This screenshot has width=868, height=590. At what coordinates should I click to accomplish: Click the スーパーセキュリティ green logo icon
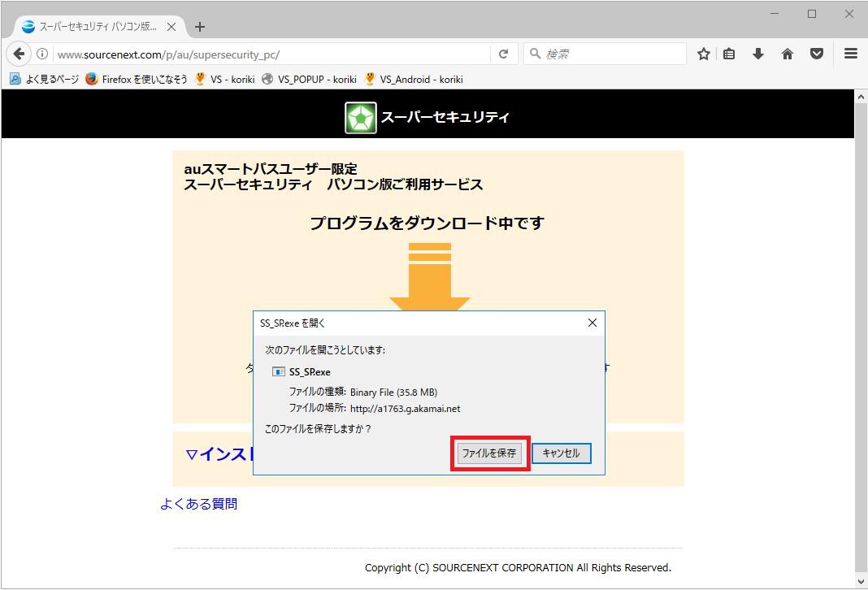pyautogui.click(x=361, y=117)
